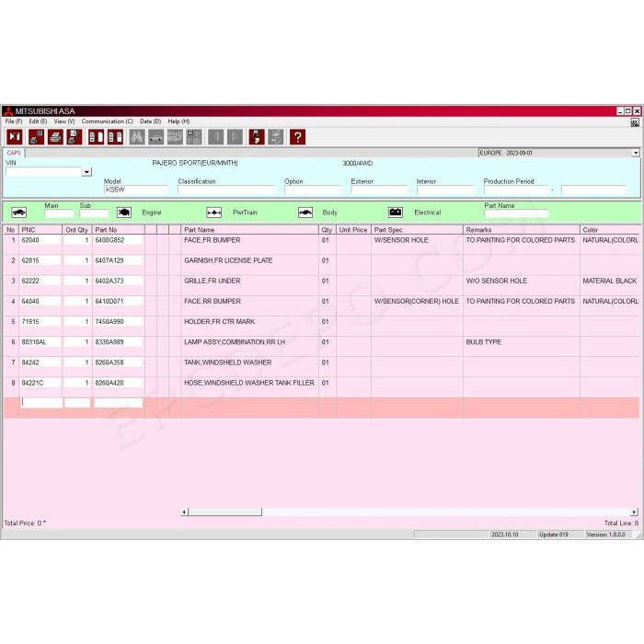The height and width of the screenshot is (644, 644).
Task: Switch to the CAPS tab
Action: click(x=14, y=153)
